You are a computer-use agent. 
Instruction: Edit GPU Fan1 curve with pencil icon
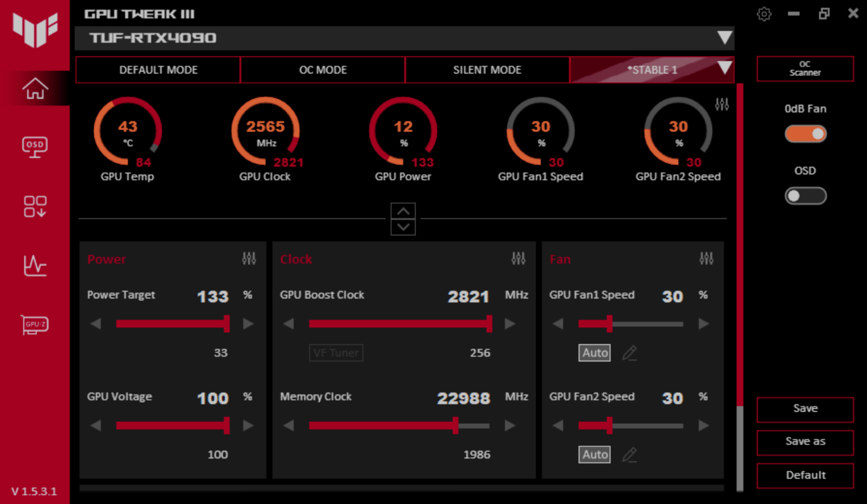click(x=629, y=353)
